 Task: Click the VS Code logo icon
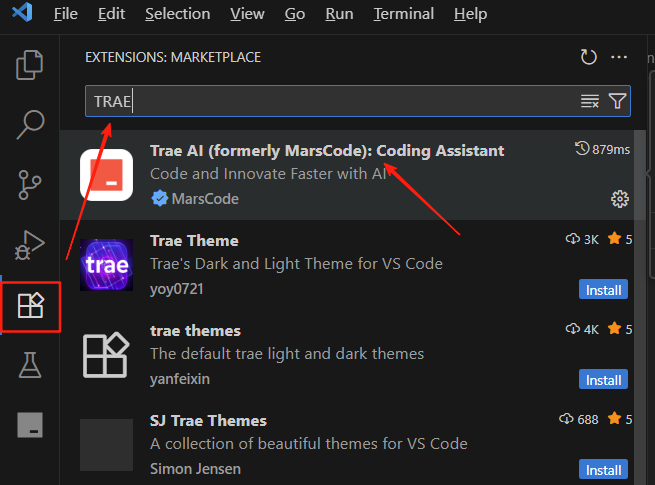point(23,12)
